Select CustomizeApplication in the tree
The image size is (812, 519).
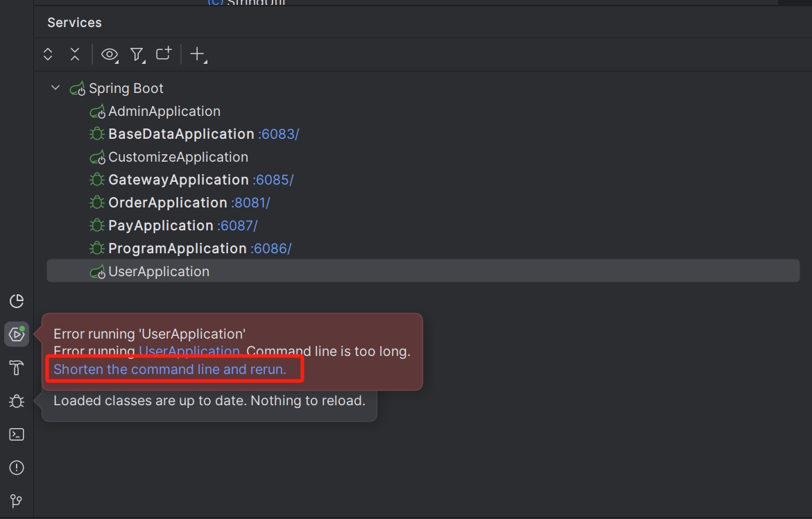[x=178, y=157]
